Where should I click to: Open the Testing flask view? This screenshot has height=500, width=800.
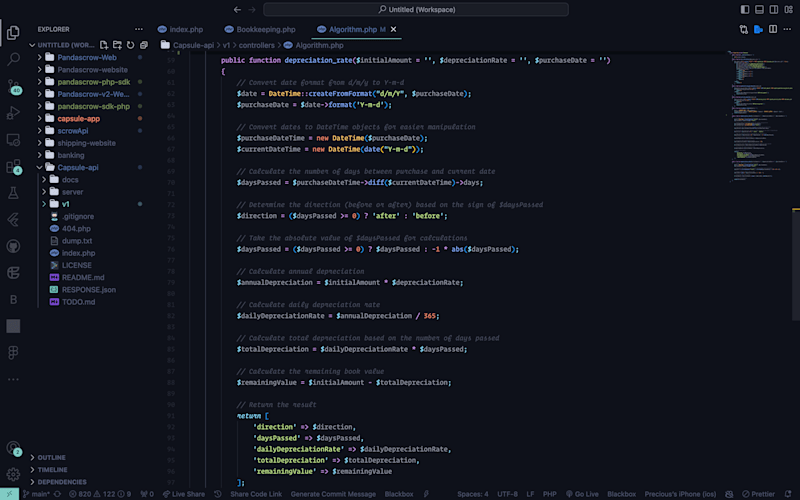tap(13, 192)
